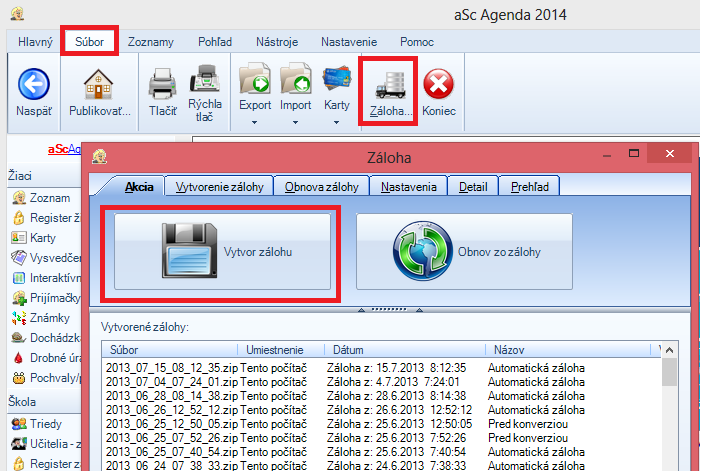This screenshot has height=473, width=703.
Task: Click the backup list scrollbar thumb
Action: 669,372
